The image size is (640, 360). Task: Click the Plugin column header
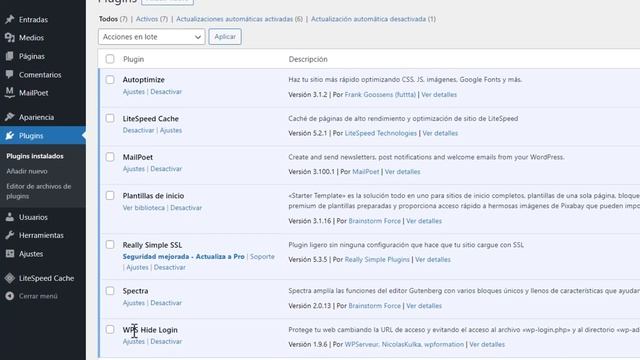click(133, 59)
